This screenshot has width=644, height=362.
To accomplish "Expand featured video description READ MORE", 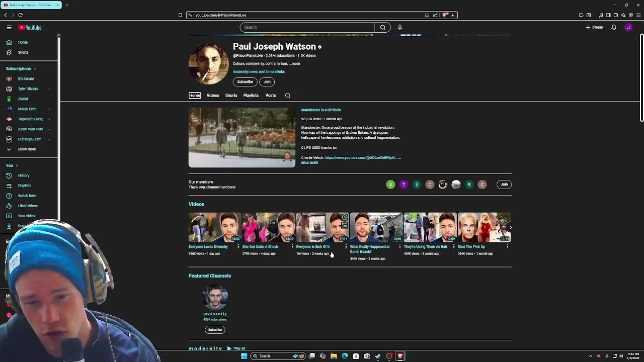I will (309, 163).
